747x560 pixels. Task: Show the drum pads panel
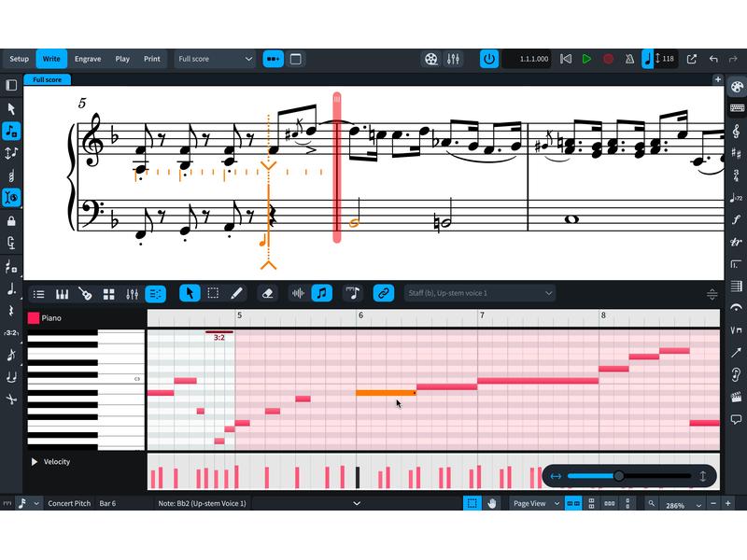[108, 294]
